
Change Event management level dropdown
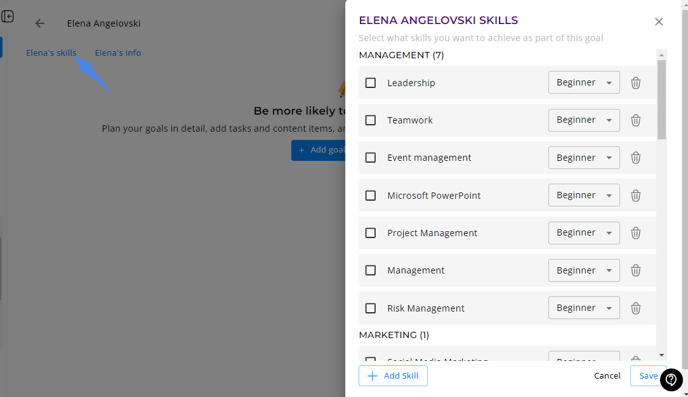point(584,157)
